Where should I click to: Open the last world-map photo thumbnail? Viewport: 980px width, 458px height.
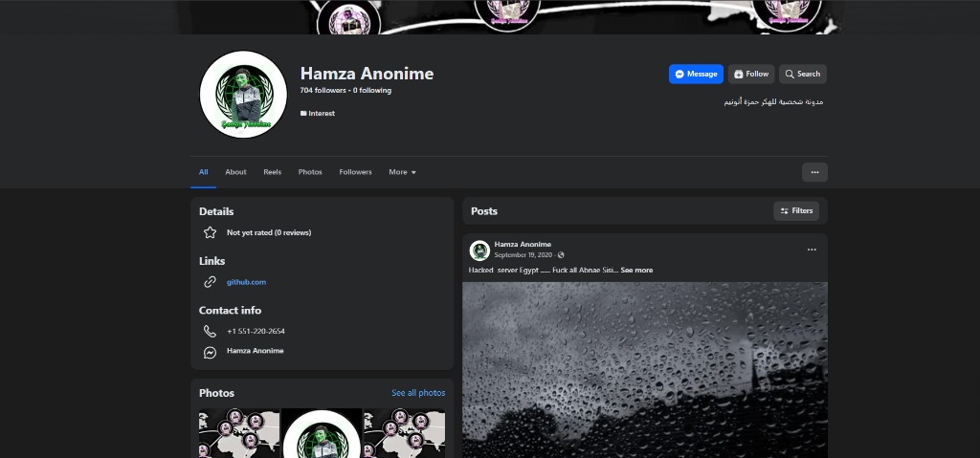405,433
